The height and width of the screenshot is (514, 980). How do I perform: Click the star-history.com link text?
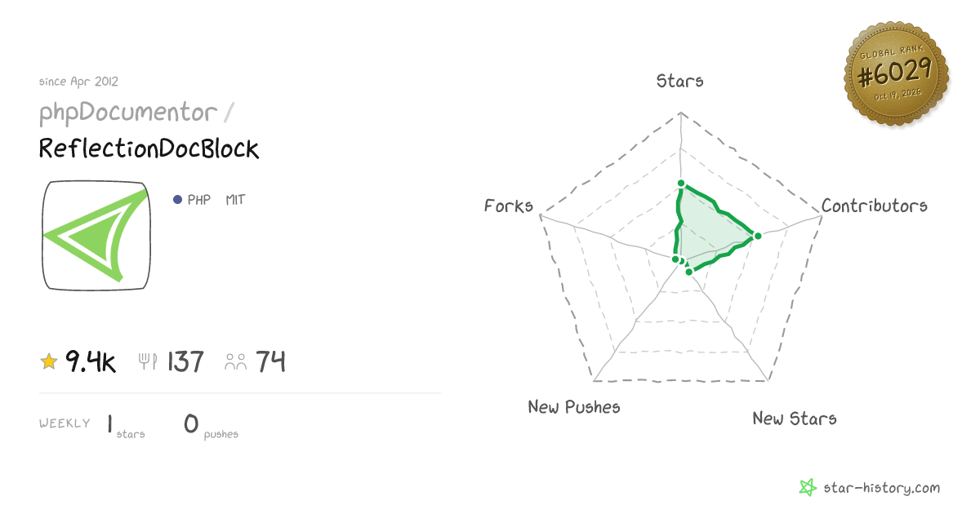tap(881, 488)
